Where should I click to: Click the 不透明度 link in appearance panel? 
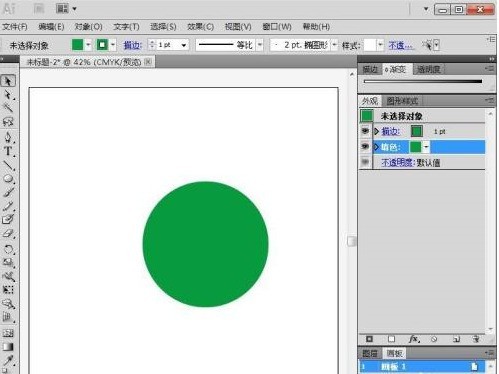click(x=398, y=163)
